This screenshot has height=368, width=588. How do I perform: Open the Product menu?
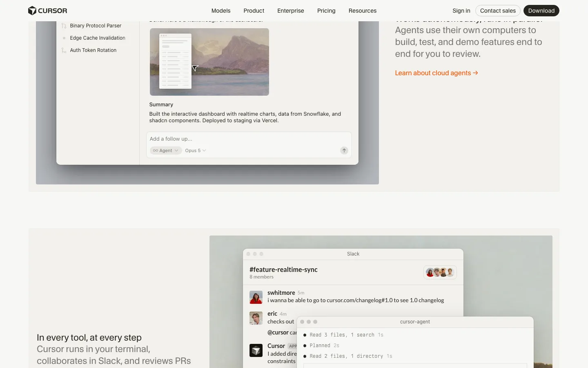click(254, 11)
